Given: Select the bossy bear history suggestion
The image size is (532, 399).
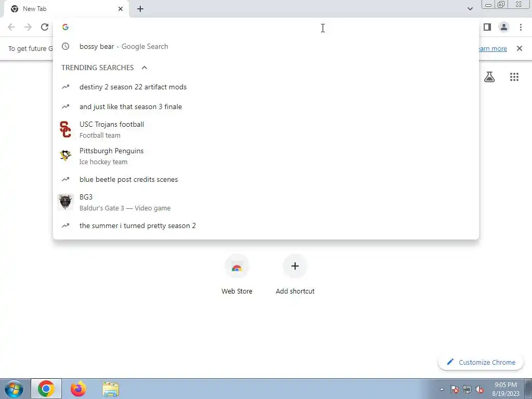Looking at the screenshot, I should point(266,46).
